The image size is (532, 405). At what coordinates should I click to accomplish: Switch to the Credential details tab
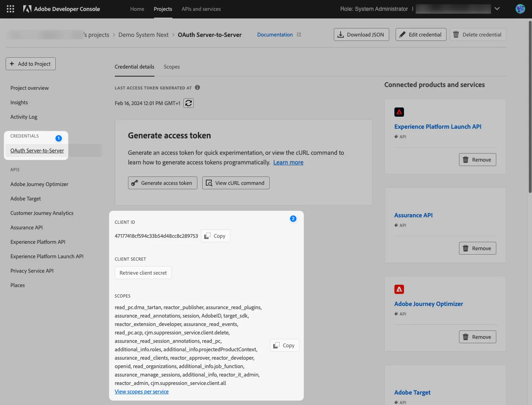pyautogui.click(x=134, y=67)
